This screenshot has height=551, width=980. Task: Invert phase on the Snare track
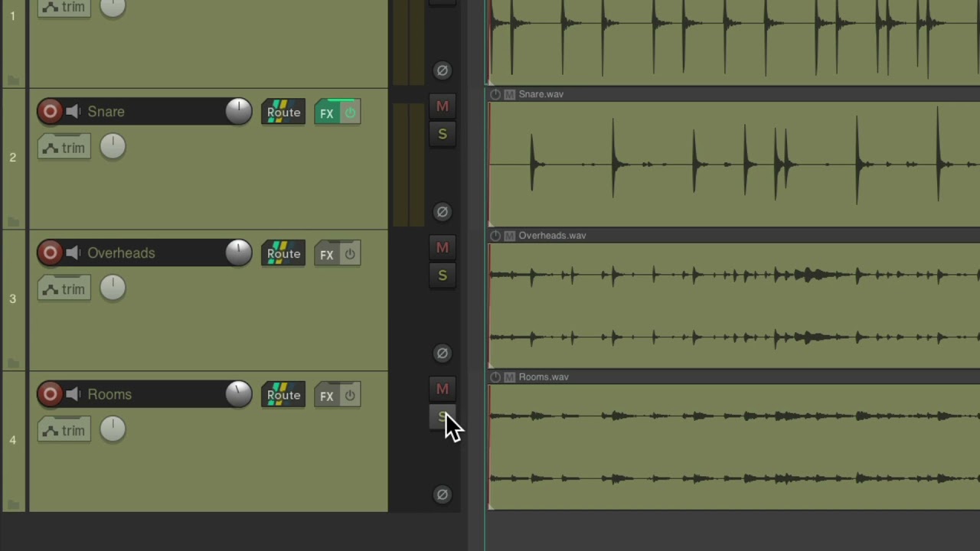(442, 212)
